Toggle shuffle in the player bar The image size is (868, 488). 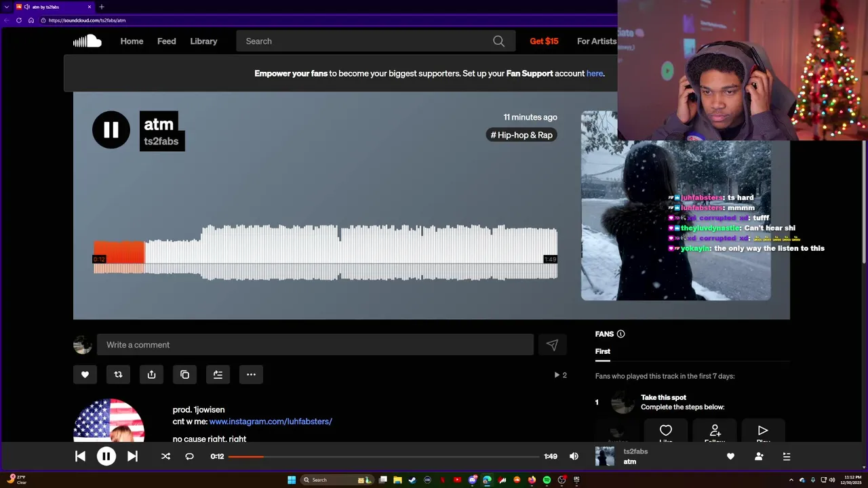pos(165,456)
